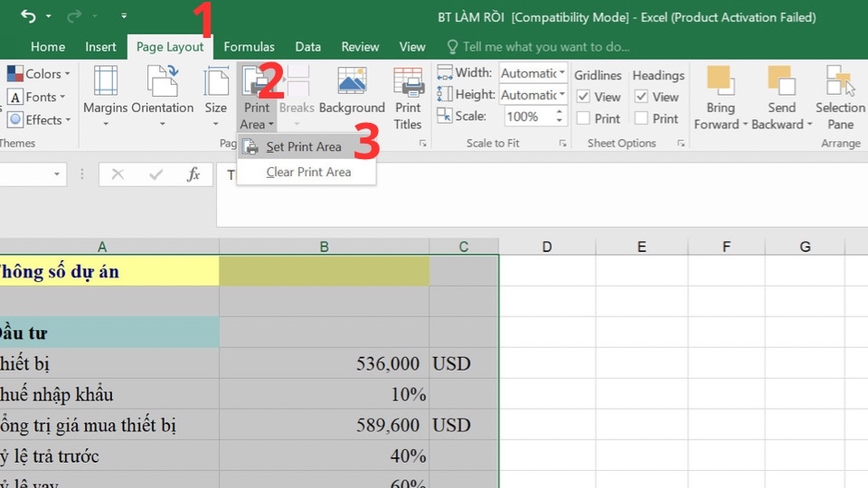Open Sheet Options dialog launcher
The image size is (868, 488).
pos(681,144)
